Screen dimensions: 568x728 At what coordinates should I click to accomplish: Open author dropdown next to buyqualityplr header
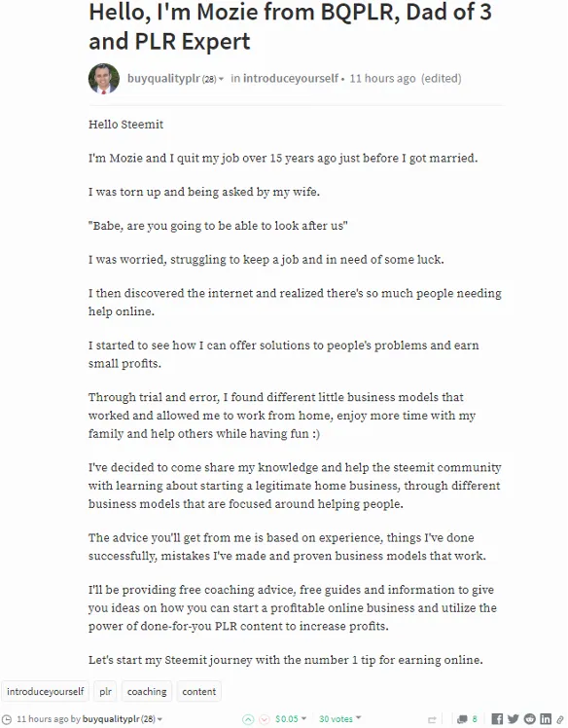tap(222, 79)
